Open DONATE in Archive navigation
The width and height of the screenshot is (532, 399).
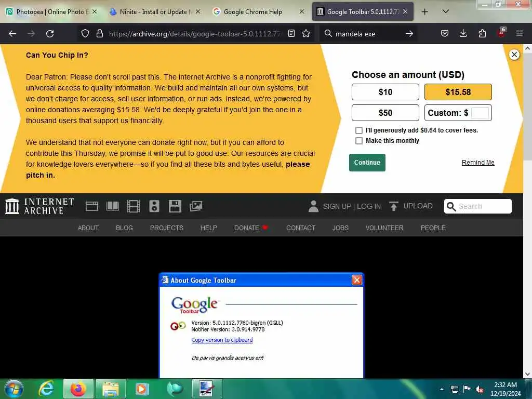pyautogui.click(x=251, y=228)
